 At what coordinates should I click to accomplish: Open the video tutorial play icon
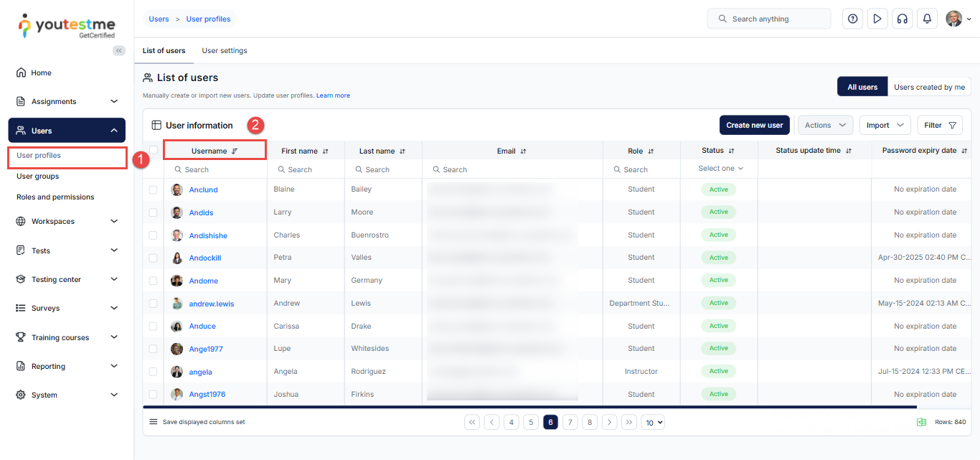(x=877, y=19)
